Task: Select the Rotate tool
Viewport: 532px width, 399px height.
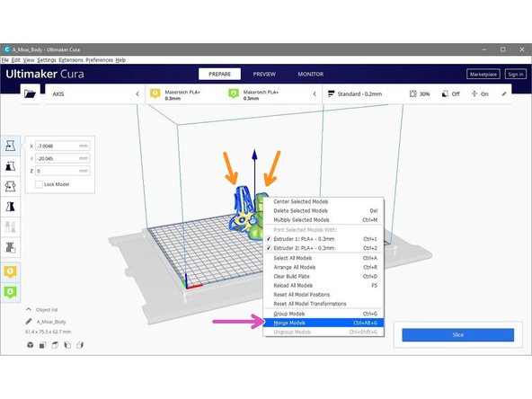Action: coord(11,186)
